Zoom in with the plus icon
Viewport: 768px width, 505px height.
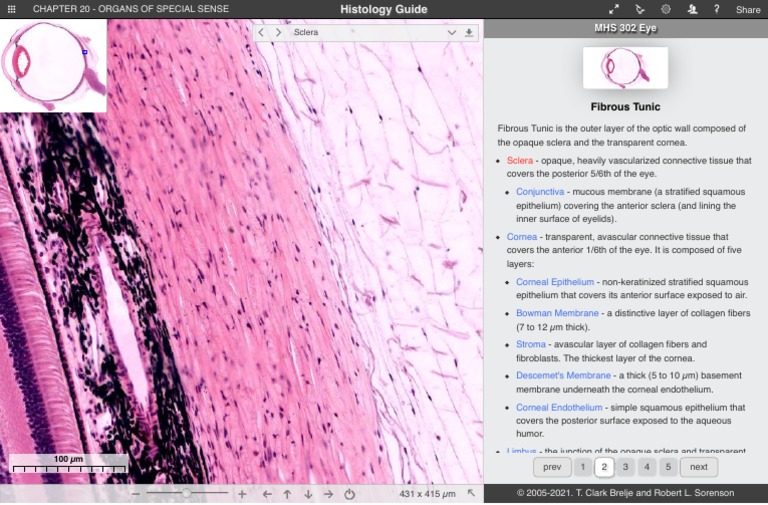[x=242, y=494]
